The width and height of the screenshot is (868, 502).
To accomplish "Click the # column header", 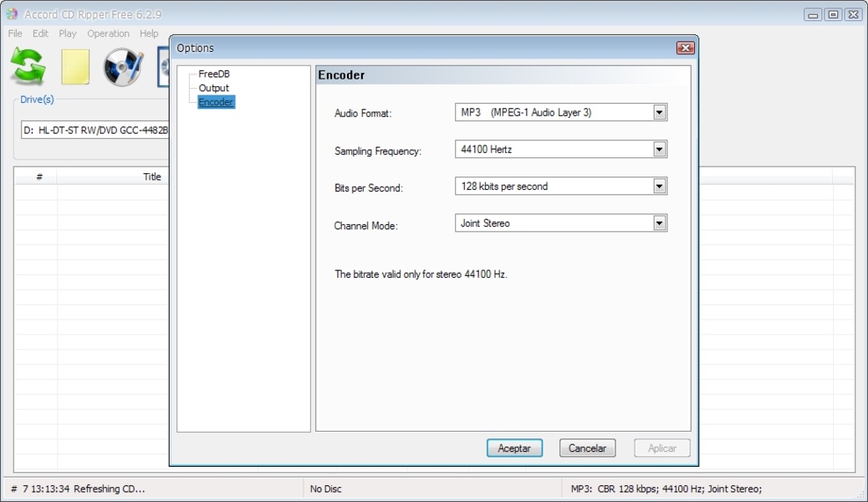I will pyautogui.click(x=39, y=177).
